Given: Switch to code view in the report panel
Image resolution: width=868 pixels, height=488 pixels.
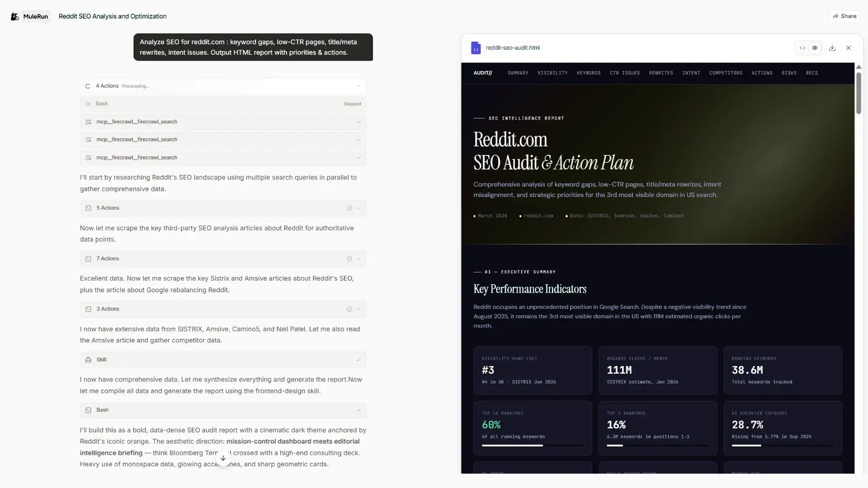Looking at the screenshot, I should click(x=802, y=47).
